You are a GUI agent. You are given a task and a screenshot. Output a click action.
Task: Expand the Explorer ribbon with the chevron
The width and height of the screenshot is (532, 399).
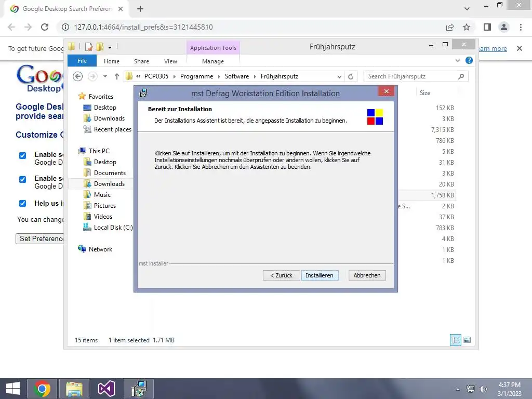coord(457,60)
